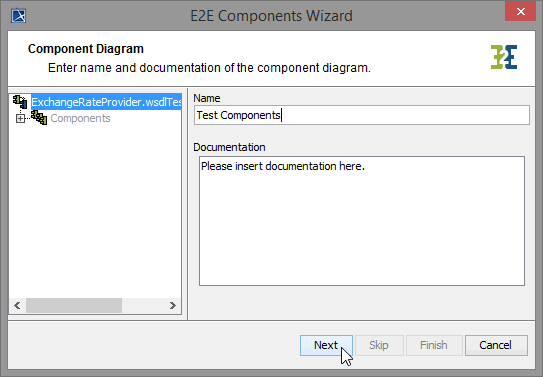Click the divider between tree and form panels

click(187, 204)
